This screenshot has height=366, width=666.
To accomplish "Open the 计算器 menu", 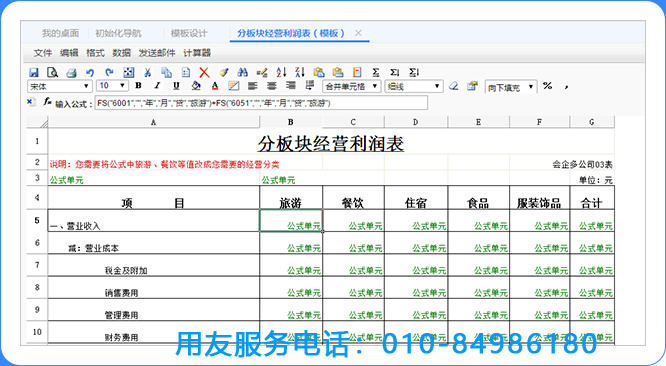I will (197, 53).
